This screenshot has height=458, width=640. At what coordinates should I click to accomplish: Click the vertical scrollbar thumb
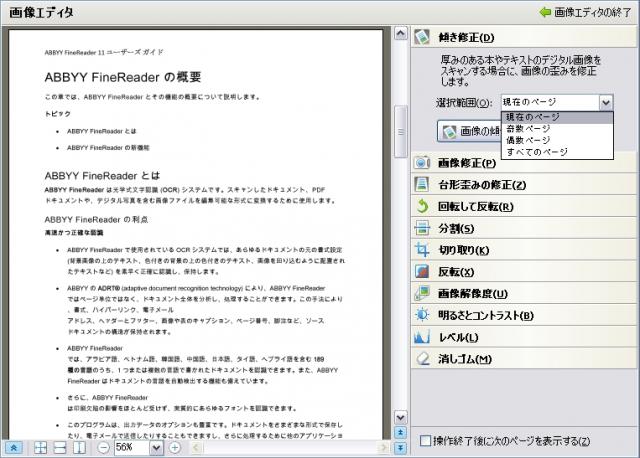(x=401, y=131)
